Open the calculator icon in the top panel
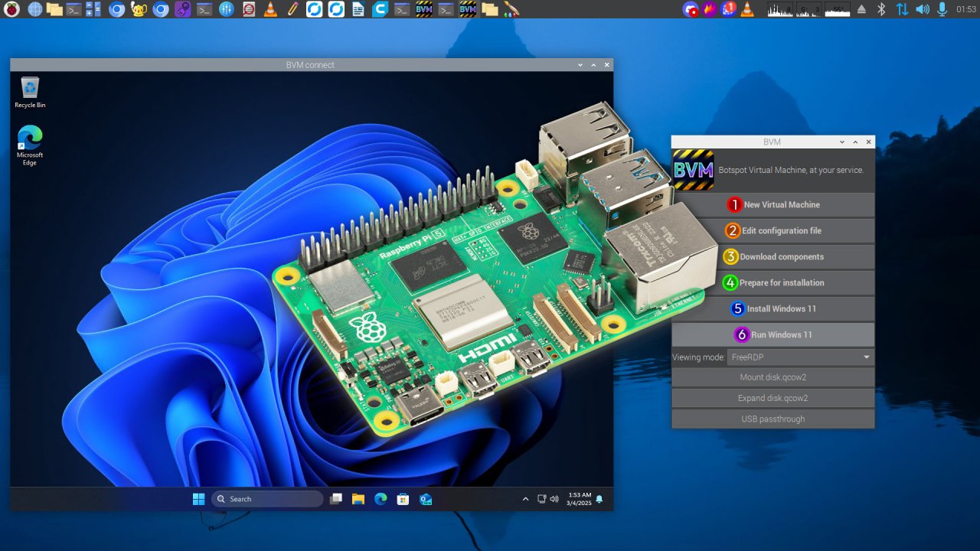The image size is (980, 551). pos(93,9)
